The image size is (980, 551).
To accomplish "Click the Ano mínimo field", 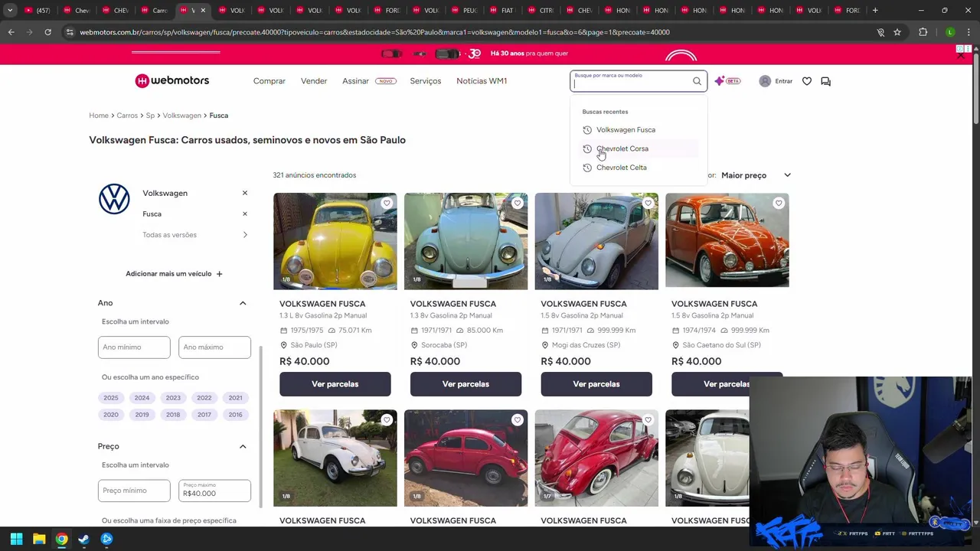I will click(x=134, y=347).
